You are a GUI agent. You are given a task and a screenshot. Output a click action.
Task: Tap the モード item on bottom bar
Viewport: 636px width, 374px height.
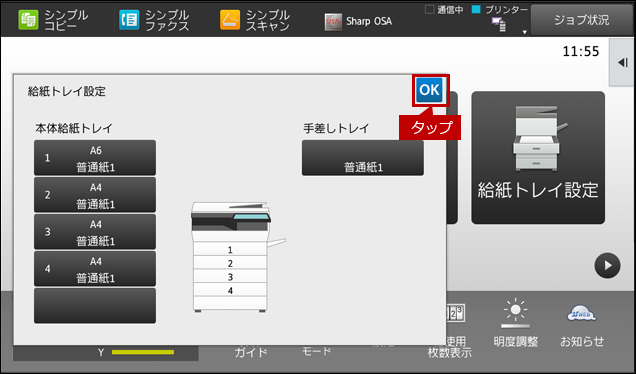tap(316, 351)
